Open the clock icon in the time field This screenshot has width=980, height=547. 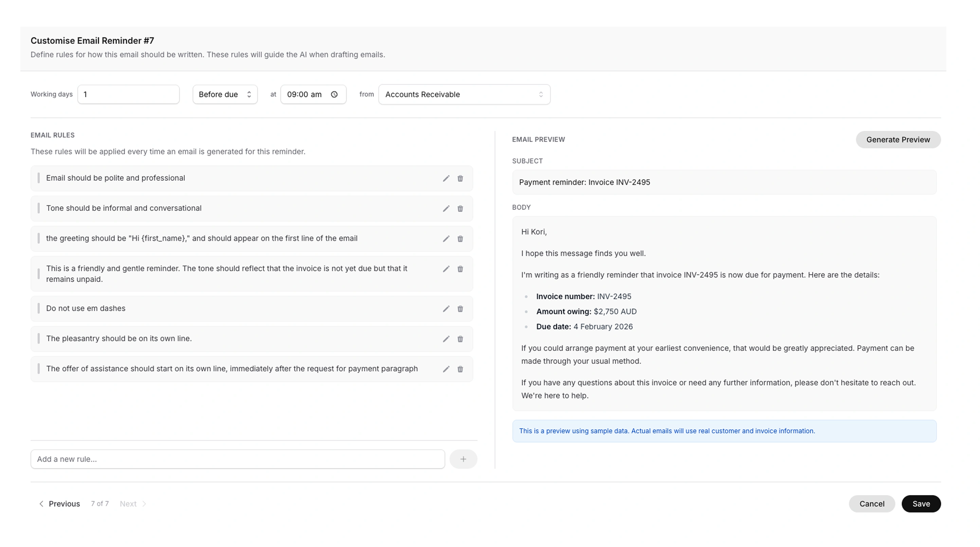(x=334, y=94)
